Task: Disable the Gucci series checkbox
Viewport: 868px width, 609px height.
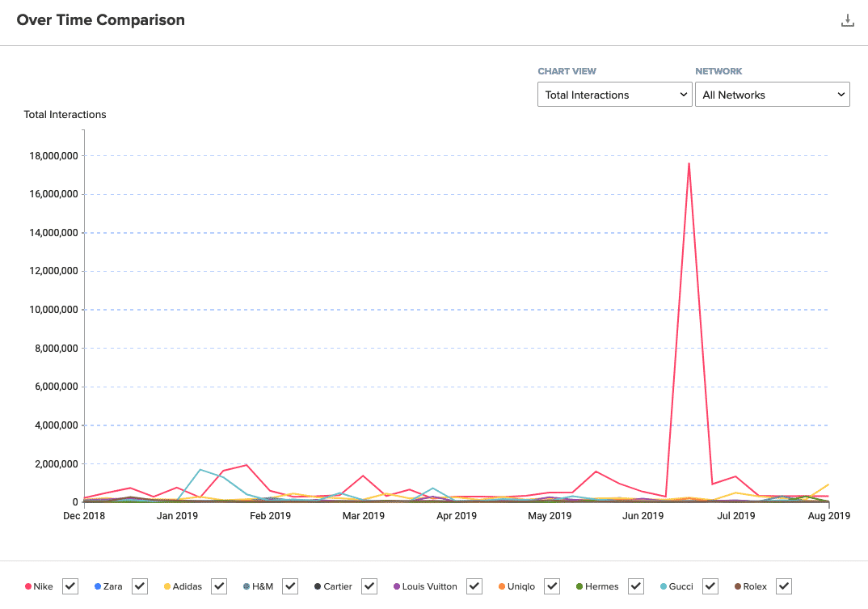Action: tap(710, 586)
